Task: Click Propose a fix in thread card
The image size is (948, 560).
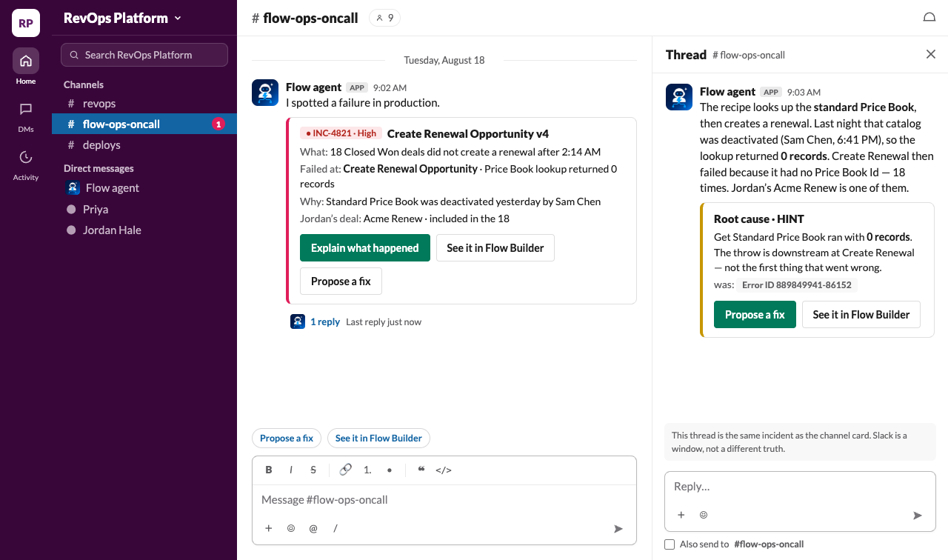Action: click(755, 315)
